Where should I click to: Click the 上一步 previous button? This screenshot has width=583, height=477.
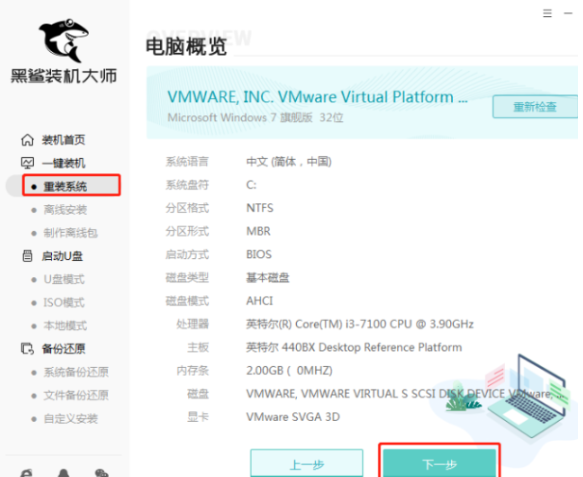pyautogui.click(x=307, y=463)
